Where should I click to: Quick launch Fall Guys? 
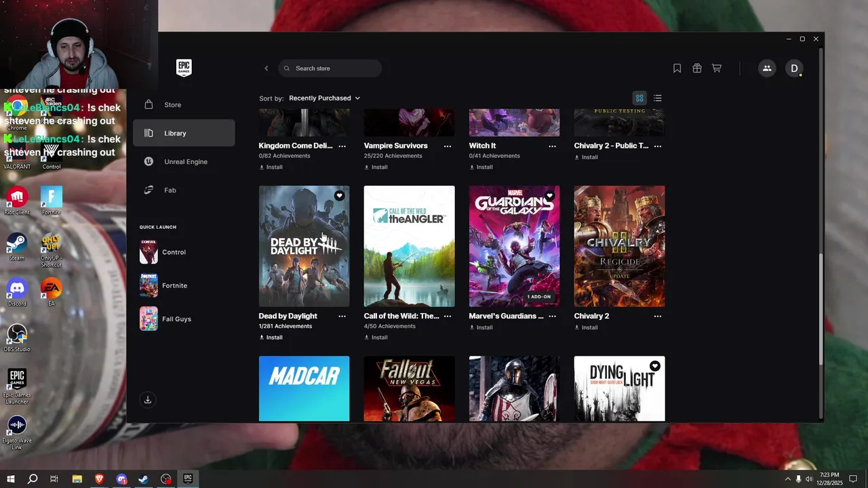[x=165, y=319]
